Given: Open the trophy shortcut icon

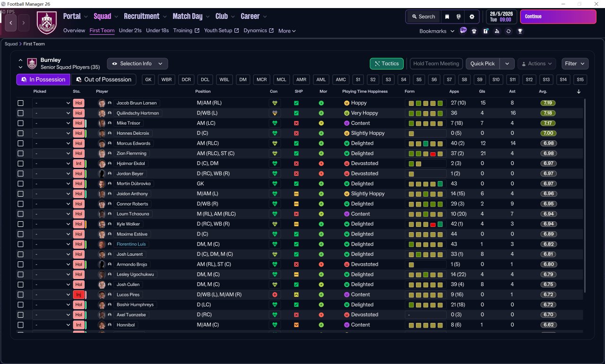Looking at the screenshot, I should pos(520,31).
